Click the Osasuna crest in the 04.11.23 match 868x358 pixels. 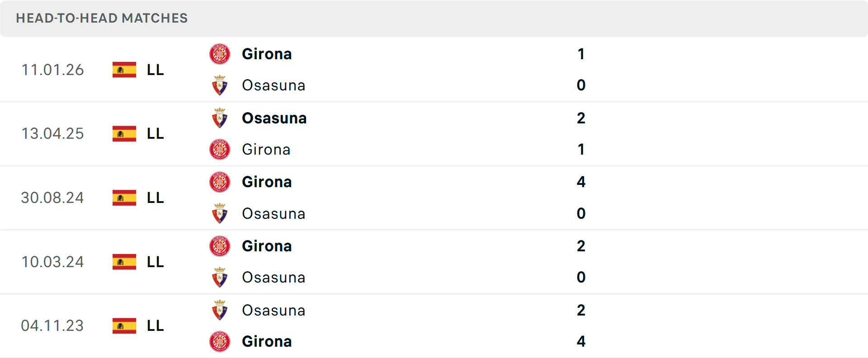click(x=220, y=311)
